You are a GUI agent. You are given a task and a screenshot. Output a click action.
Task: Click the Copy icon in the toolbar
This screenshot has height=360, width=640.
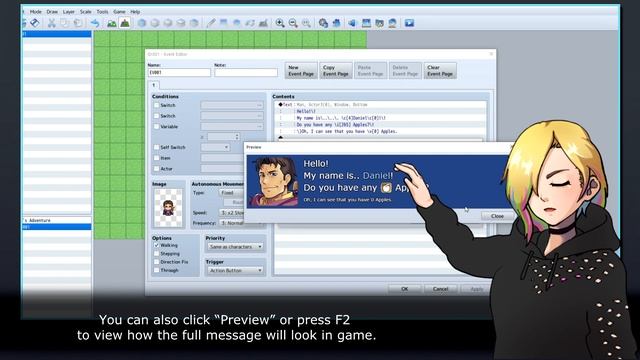[x=64, y=23]
